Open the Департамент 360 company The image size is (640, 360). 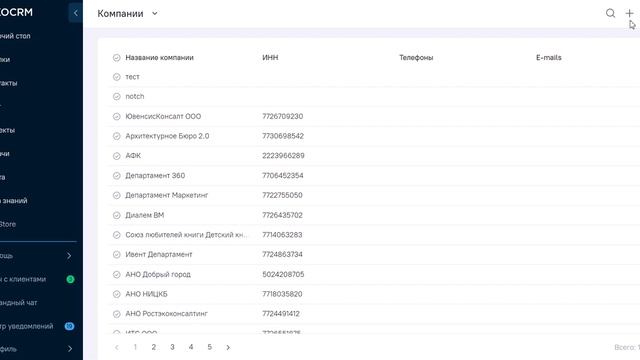click(155, 176)
